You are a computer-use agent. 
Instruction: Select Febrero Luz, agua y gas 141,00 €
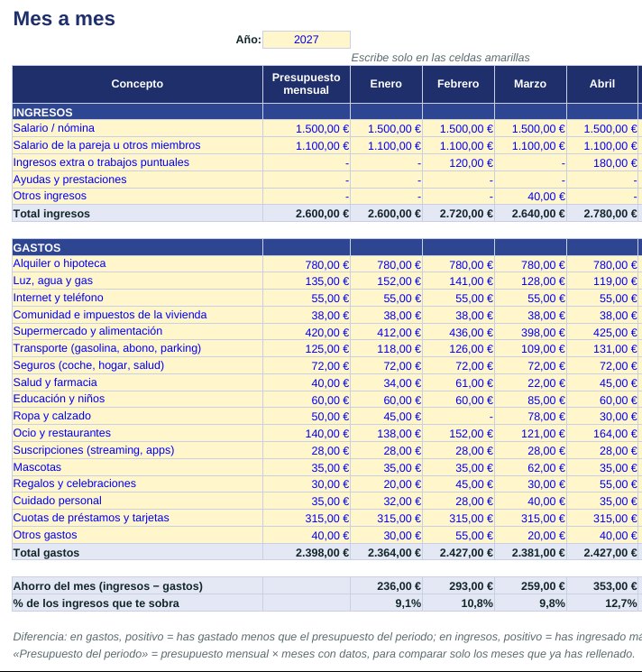458,281
